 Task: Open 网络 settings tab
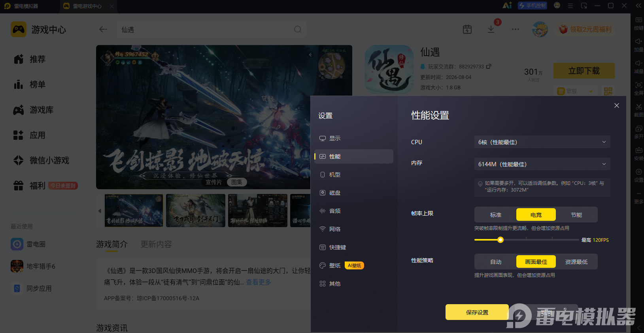click(353, 229)
